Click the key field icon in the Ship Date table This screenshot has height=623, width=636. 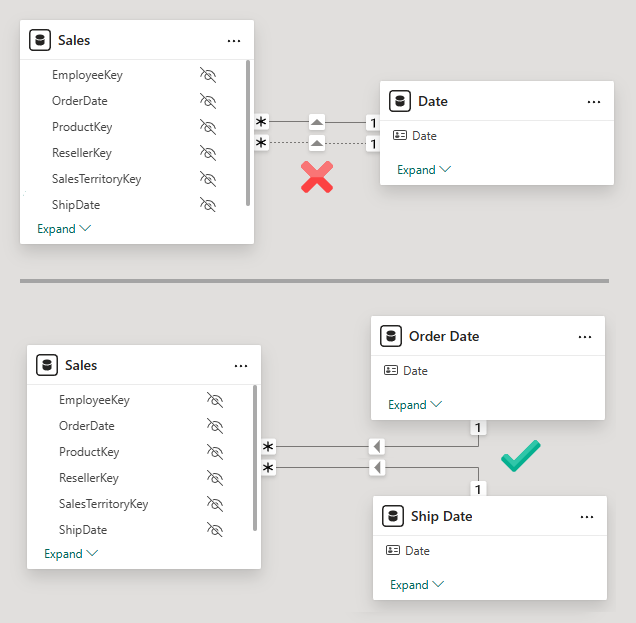[x=393, y=550]
